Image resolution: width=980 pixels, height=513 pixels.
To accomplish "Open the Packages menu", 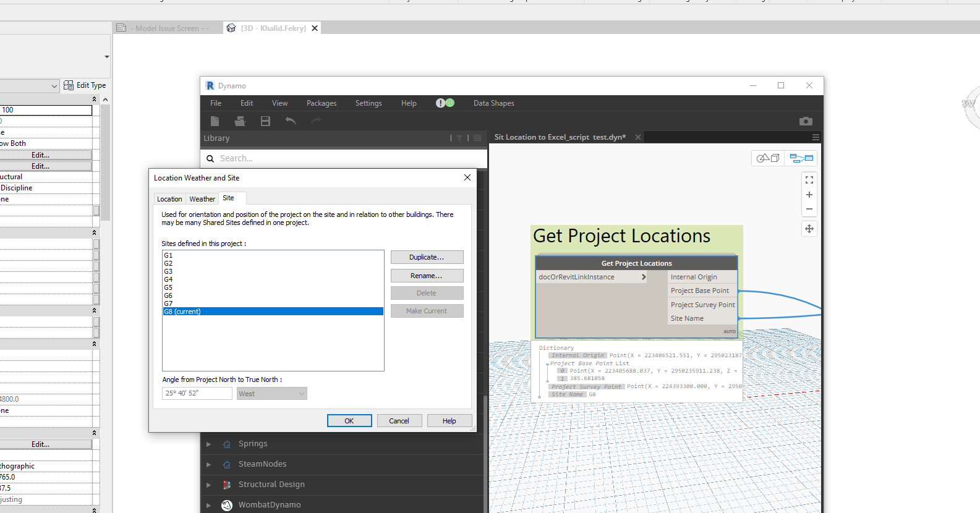I will pyautogui.click(x=322, y=103).
